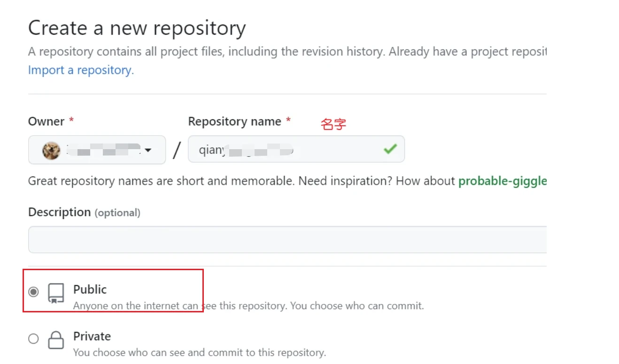619x364 pixels.
Task: Click the bold Public label text
Action: (90, 289)
